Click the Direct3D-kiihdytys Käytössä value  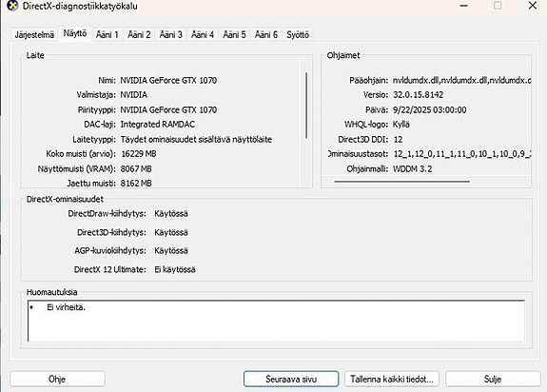171,232
